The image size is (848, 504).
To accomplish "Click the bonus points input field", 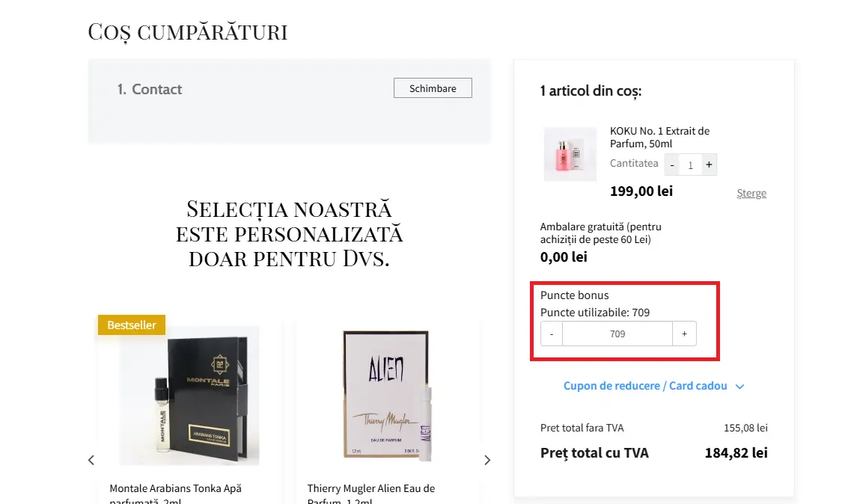I will click(x=617, y=334).
